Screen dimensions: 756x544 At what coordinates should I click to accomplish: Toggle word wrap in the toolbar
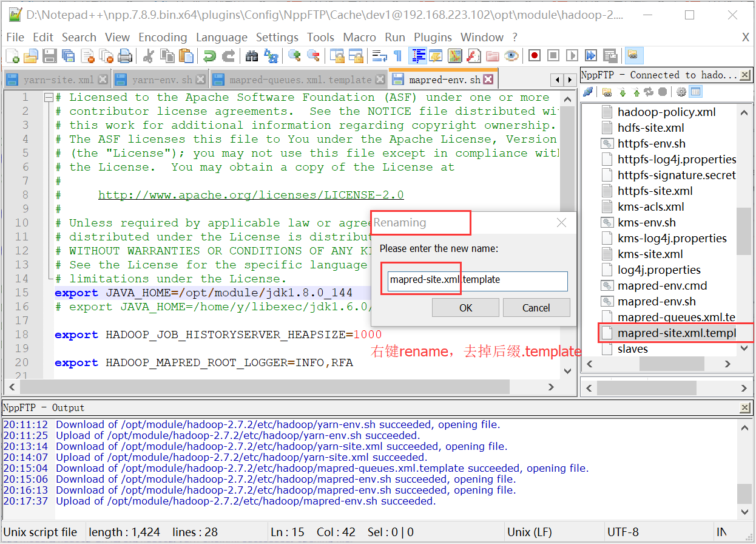click(380, 56)
